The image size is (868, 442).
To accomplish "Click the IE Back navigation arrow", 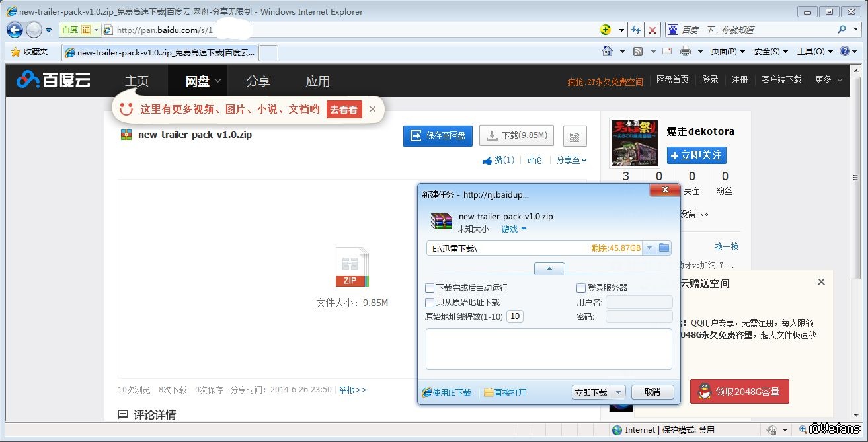I will click(15, 30).
